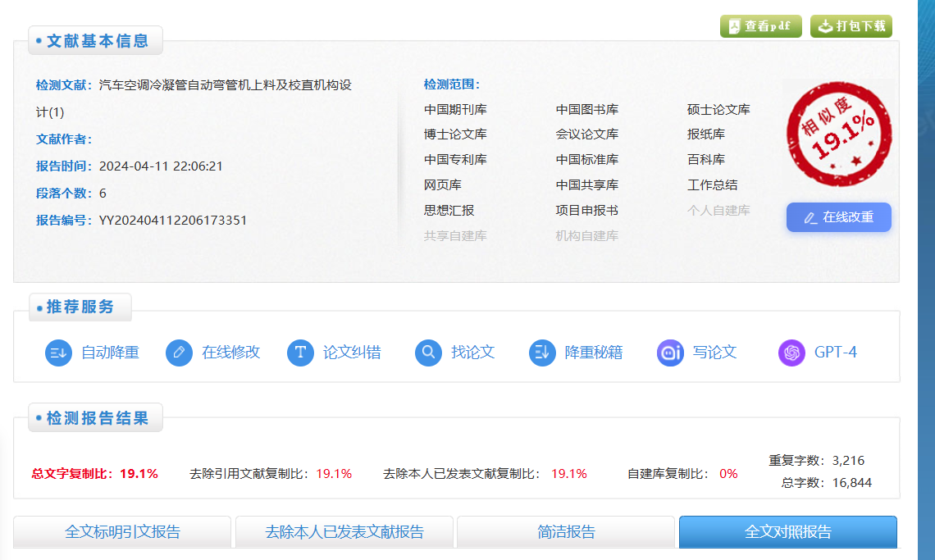The width and height of the screenshot is (935, 560).
Task: Click the 文献基本信息 section header
Action: tap(95, 40)
